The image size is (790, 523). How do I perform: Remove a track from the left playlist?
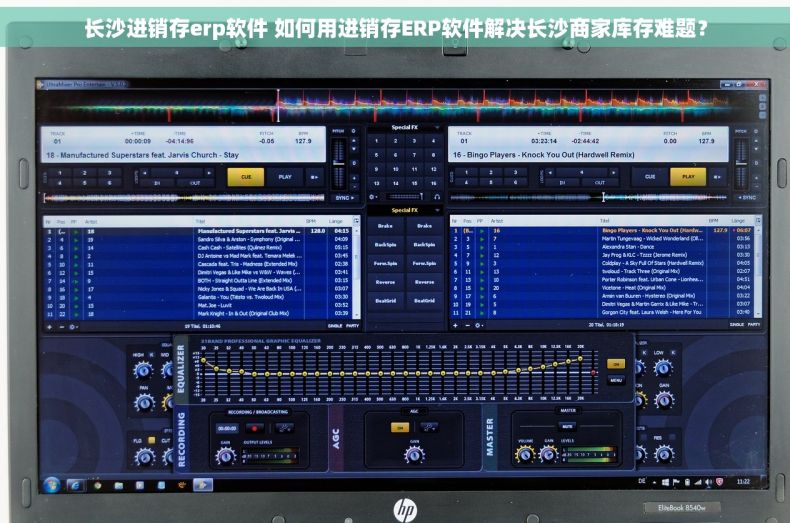61,326
